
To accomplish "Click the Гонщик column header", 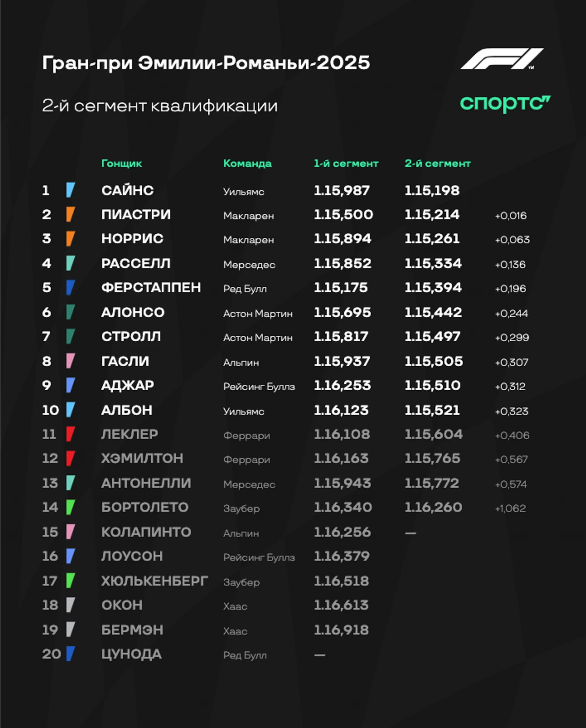I will pos(122,163).
